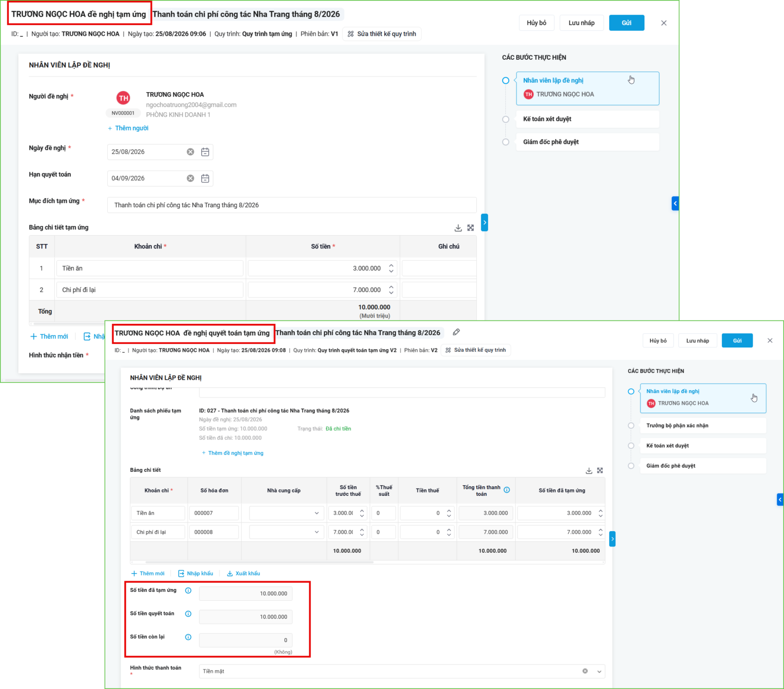Click invoice number field 000007
Image resolution: width=784 pixels, height=689 pixels.
point(214,513)
